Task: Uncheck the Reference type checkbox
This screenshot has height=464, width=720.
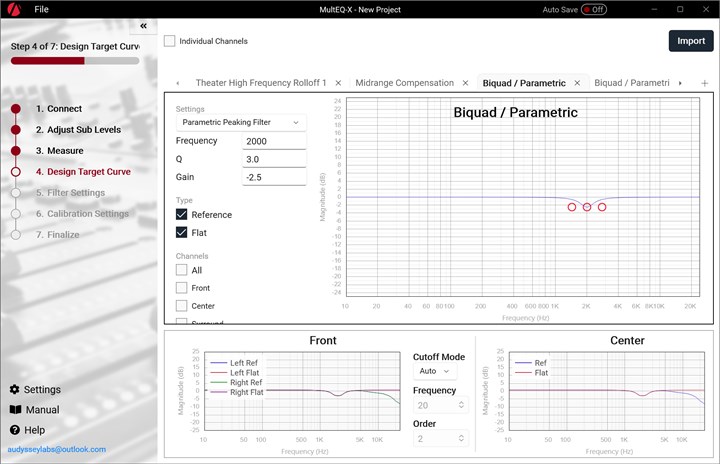Action: pyautogui.click(x=181, y=215)
